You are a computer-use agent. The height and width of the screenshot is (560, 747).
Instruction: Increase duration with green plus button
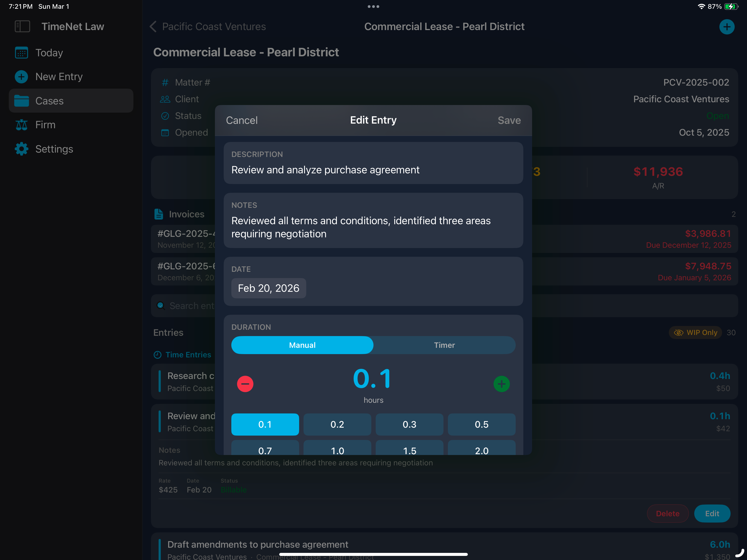click(501, 384)
